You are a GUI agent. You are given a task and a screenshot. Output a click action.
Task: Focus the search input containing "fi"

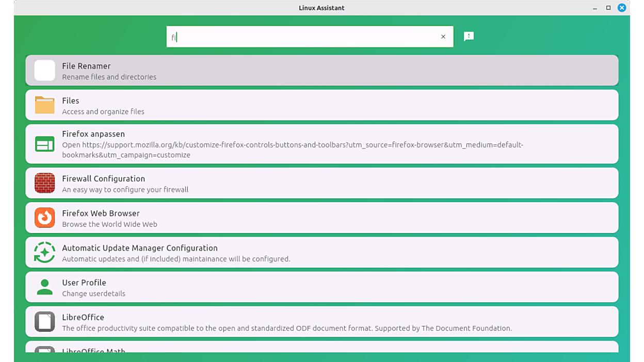pyautogui.click(x=310, y=37)
